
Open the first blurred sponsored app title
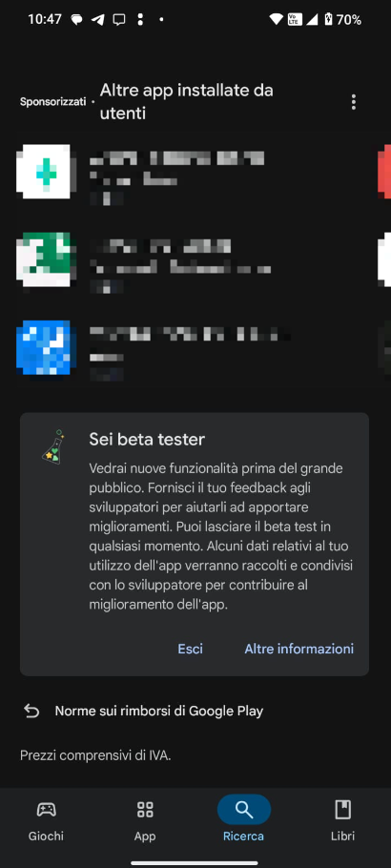click(x=176, y=157)
